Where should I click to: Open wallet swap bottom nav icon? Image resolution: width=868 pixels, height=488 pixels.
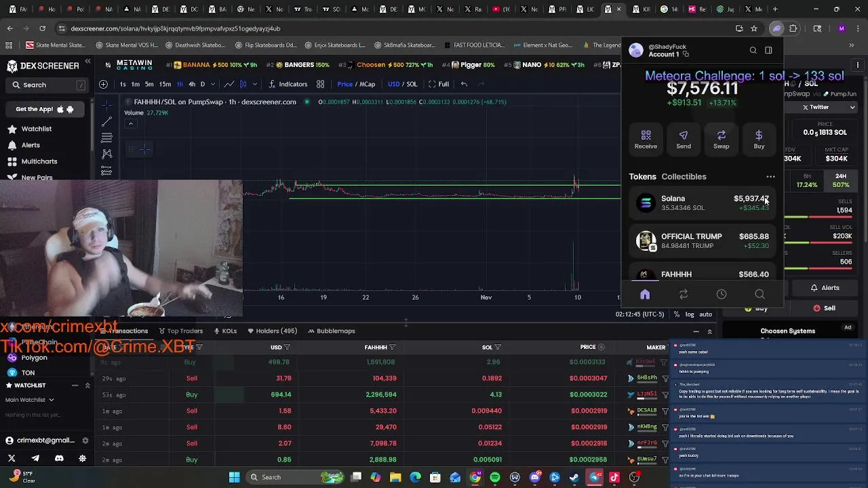(684, 294)
